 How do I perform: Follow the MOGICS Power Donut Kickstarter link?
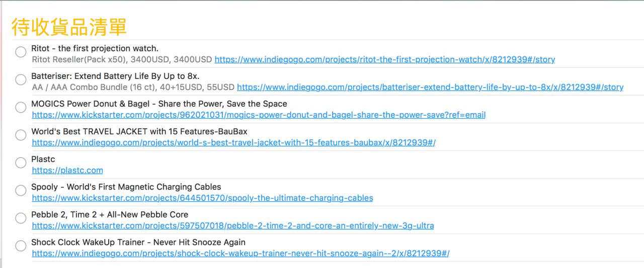click(x=259, y=115)
